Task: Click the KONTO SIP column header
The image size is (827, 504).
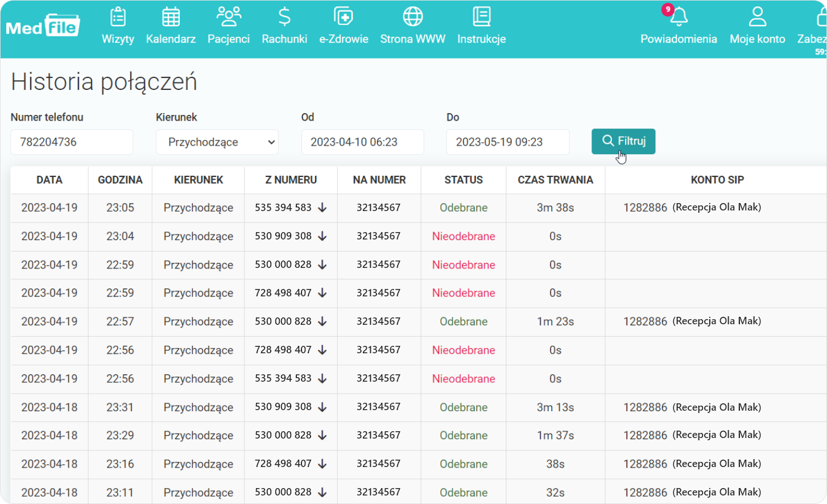Action: point(717,180)
